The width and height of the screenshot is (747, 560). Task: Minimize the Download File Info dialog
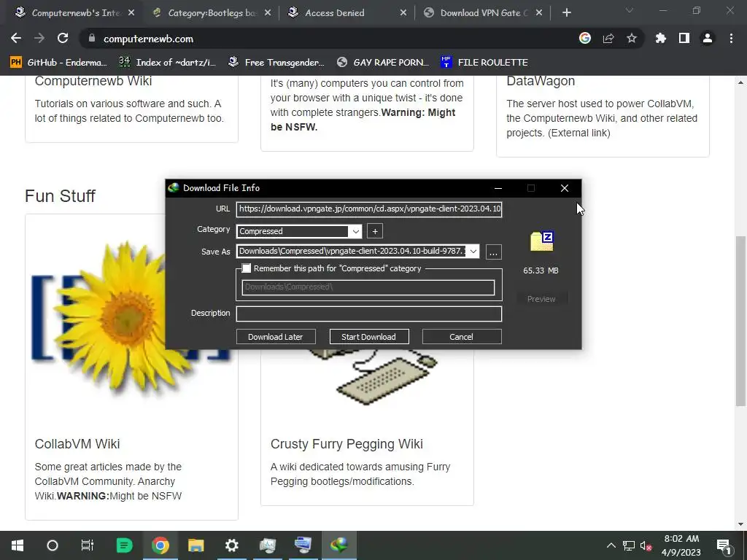coord(498,188)
